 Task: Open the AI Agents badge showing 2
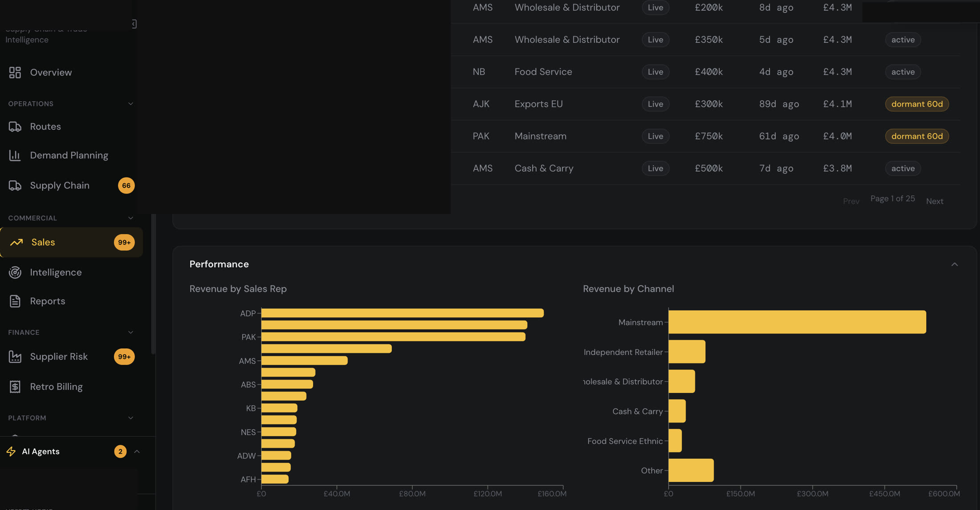pyautogui.click(x=120, y=452)
